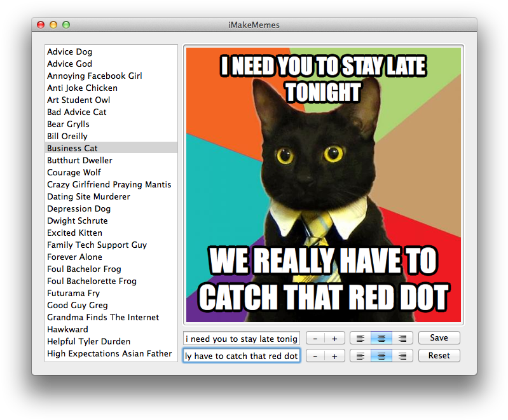Select Foul Bachelor Frog

(x=111, y=269)
